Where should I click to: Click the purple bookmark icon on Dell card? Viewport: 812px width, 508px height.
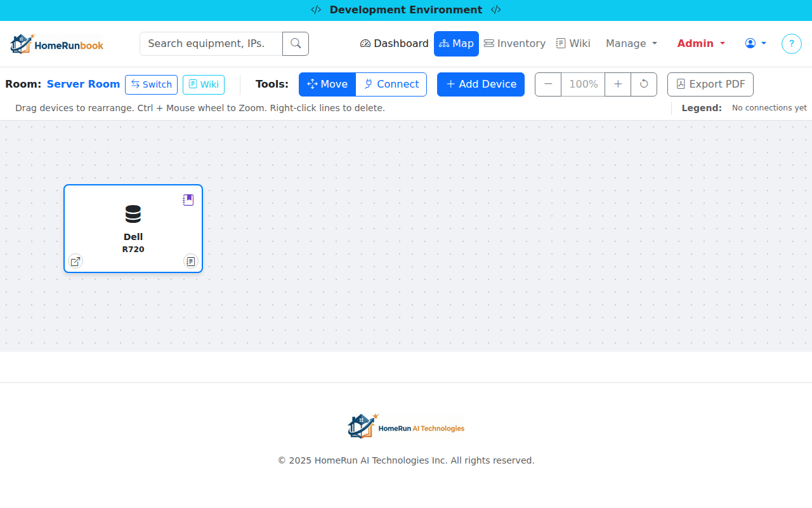188,200
